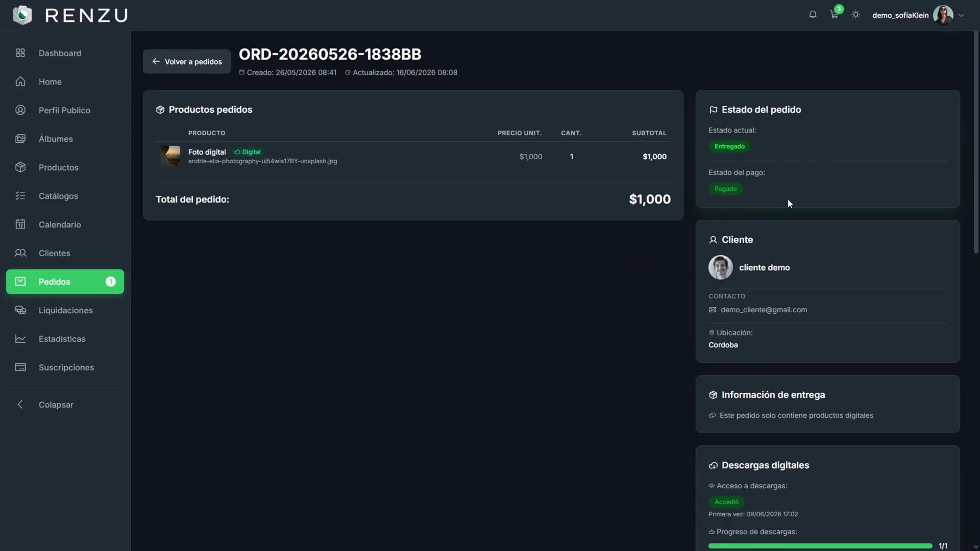Open the Pedidos menu item label
Screen dimensions: 980x551
coord(54,282)
